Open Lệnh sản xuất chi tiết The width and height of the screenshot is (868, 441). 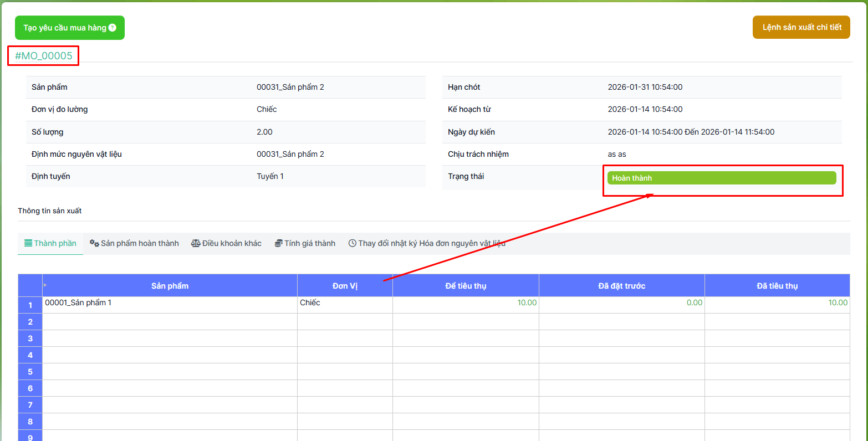[x=801, y=27]
